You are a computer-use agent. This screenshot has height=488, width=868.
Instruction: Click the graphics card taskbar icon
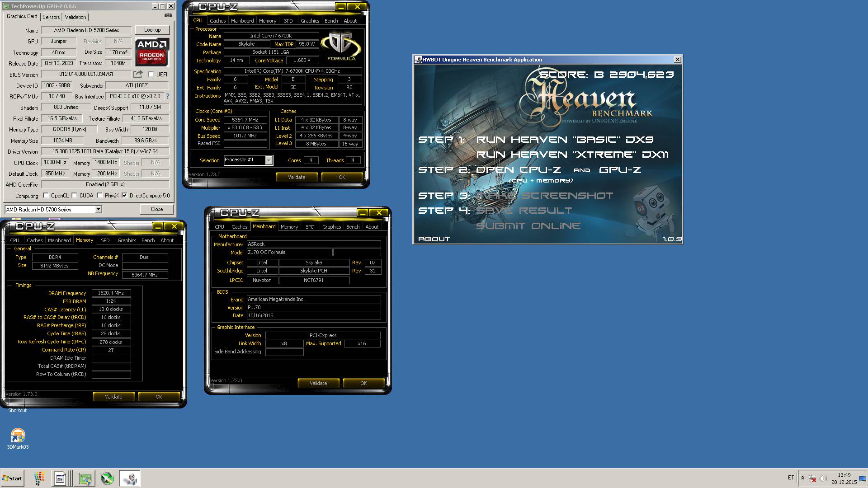[85, 479]
